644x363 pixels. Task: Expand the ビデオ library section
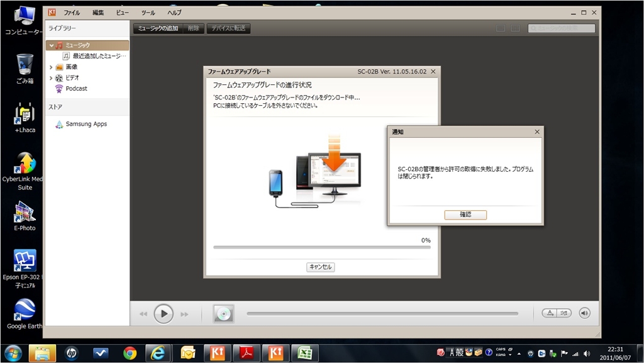click(52, 78)
